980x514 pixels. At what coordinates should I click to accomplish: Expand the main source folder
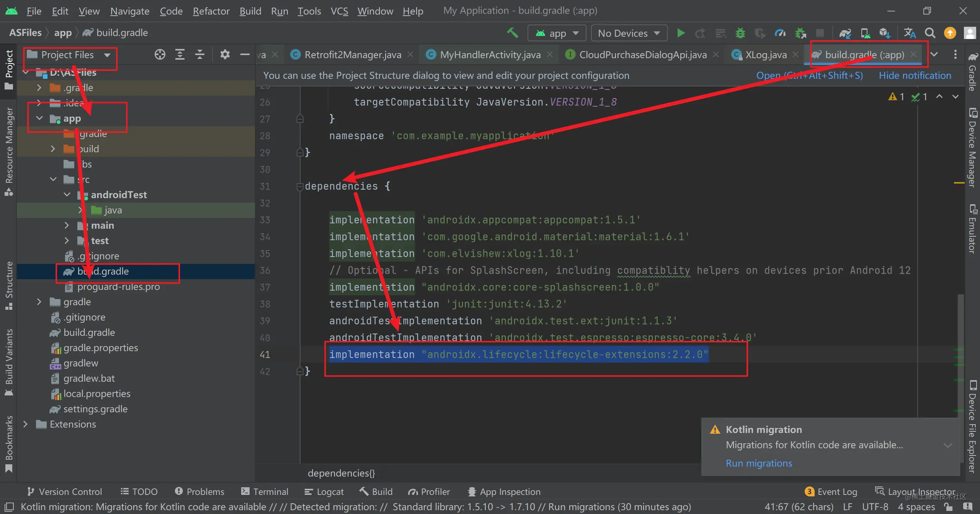[67, 224]
